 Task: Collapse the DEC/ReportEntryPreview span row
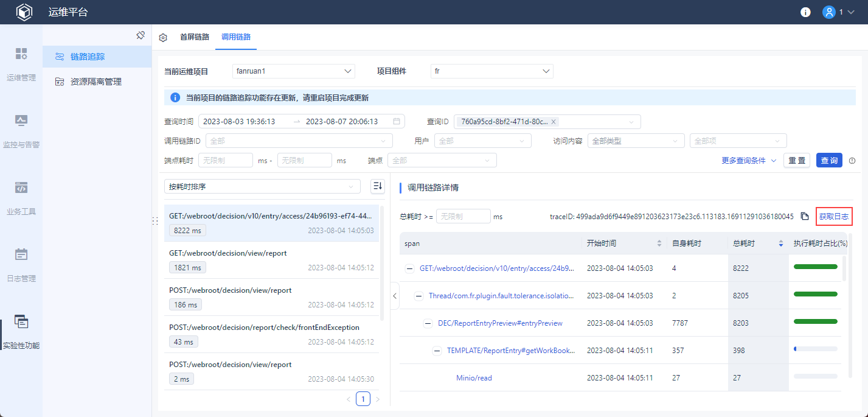tap(428, 323)
